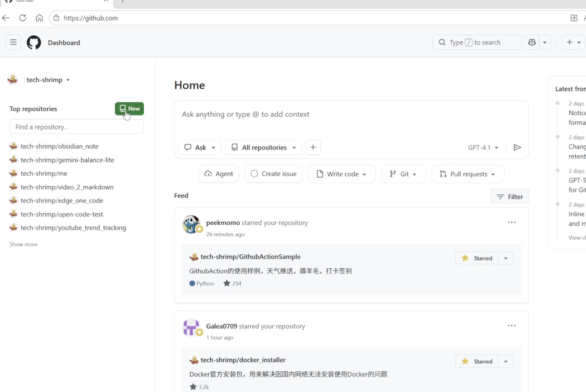Click the tech-shrimp profile avatar

click(12, 79)
